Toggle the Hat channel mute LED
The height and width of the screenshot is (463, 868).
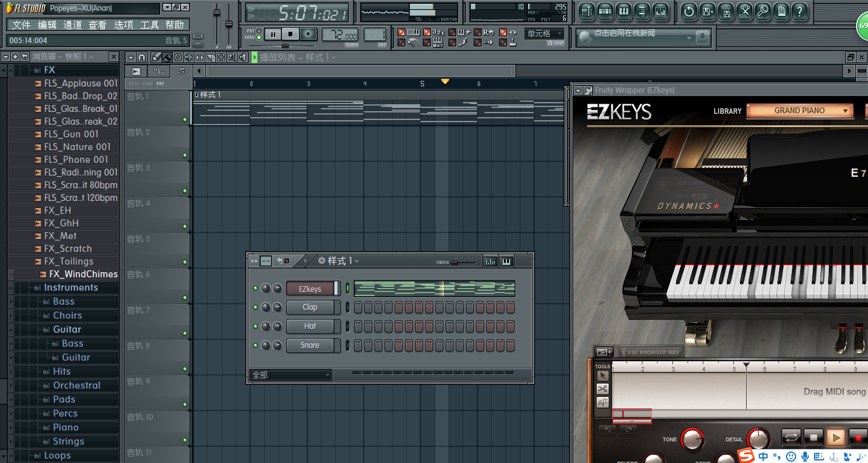click(x=255, y=327)
